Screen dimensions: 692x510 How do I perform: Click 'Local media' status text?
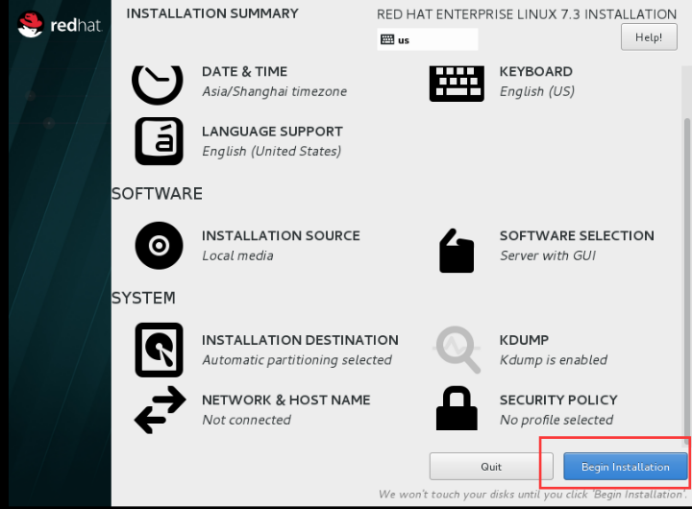tap(237, 256)
